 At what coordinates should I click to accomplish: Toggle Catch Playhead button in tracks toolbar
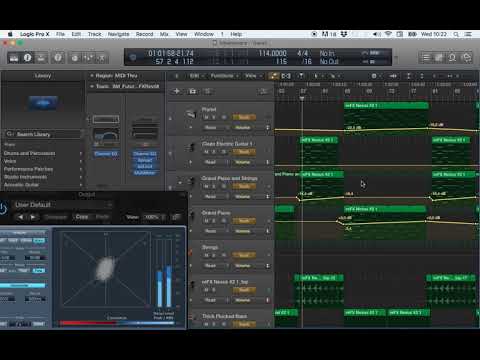pos(301,76)
